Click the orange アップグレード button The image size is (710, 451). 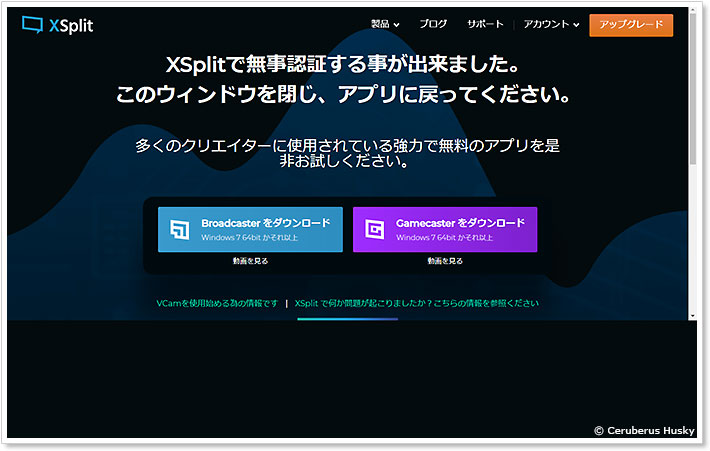click(631, 25)
